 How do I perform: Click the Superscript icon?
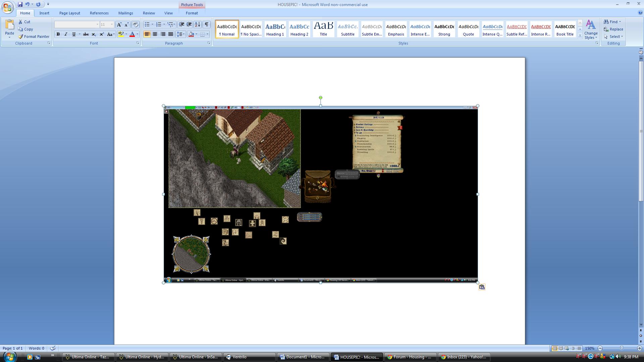click(102, 34)
